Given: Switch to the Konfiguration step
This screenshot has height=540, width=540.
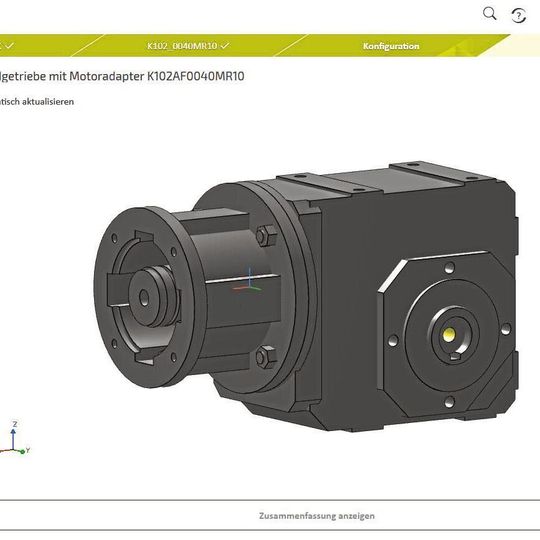Looking at the screenshot, I should (391, 46).
